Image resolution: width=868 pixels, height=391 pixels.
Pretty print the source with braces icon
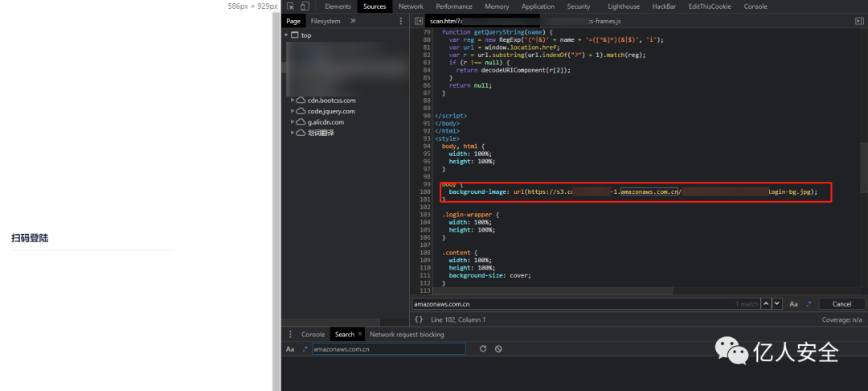419,319
